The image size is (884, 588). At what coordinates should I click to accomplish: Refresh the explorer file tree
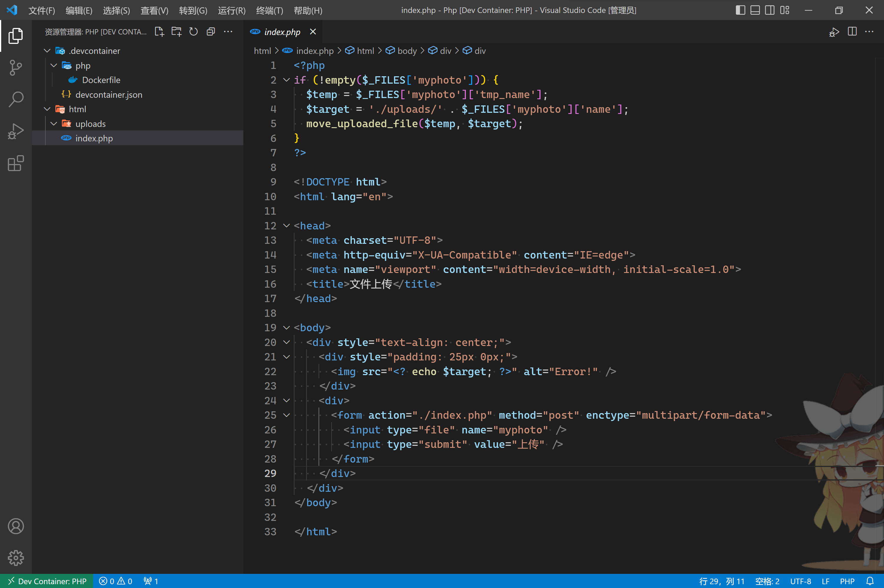[193, 32]
